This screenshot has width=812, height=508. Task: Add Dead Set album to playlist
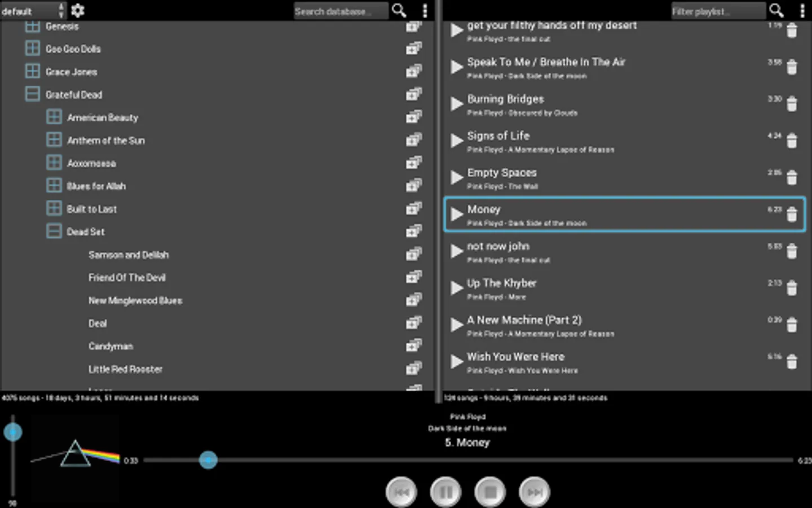[x=414, y=231]
